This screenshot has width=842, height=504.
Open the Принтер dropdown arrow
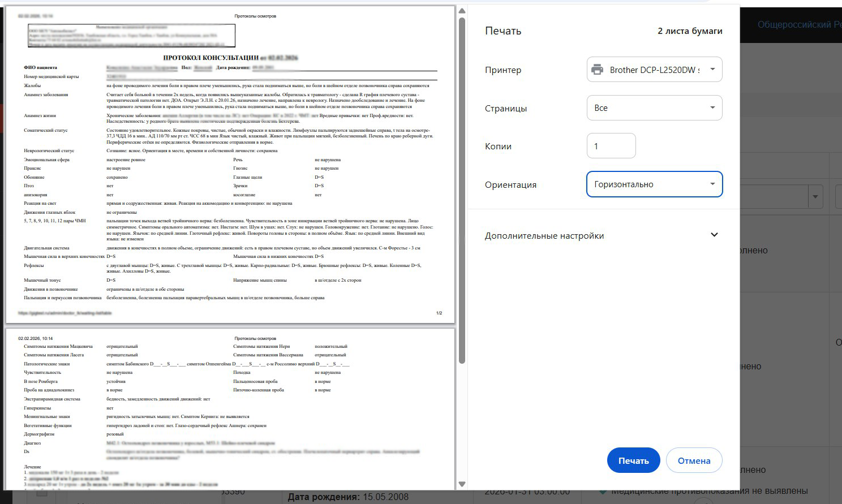[712, 70]
